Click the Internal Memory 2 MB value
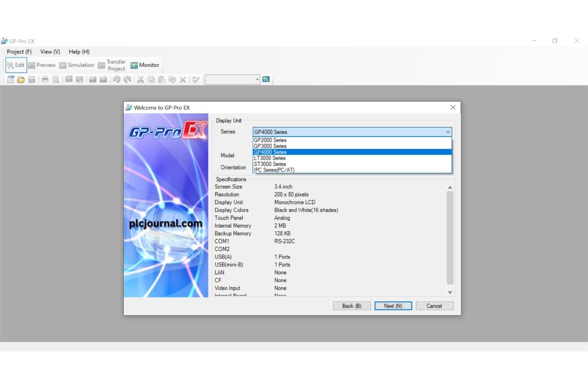 tap(280, 226)
